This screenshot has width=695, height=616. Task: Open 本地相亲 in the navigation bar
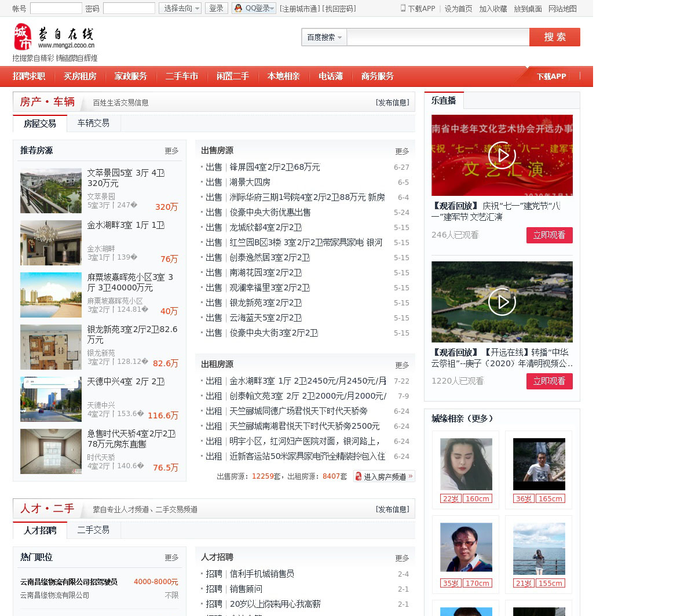[x=284, y=76]
